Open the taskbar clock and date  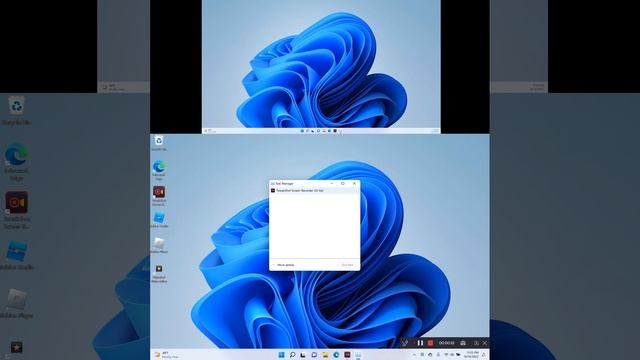click(471, 354)
